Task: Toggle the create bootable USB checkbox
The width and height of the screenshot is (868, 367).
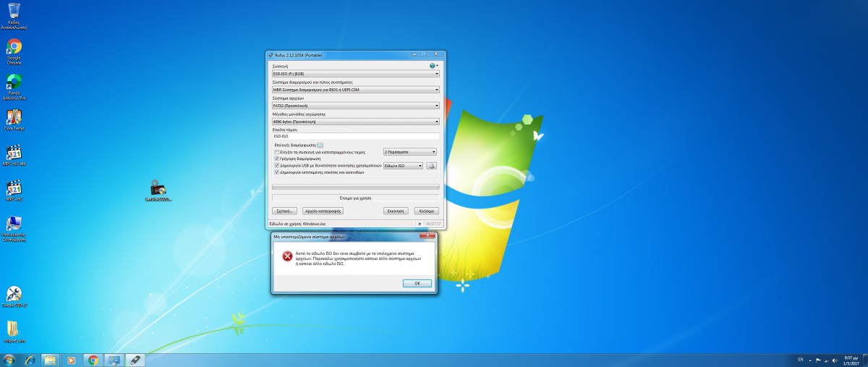Action: tap(276, 166)
